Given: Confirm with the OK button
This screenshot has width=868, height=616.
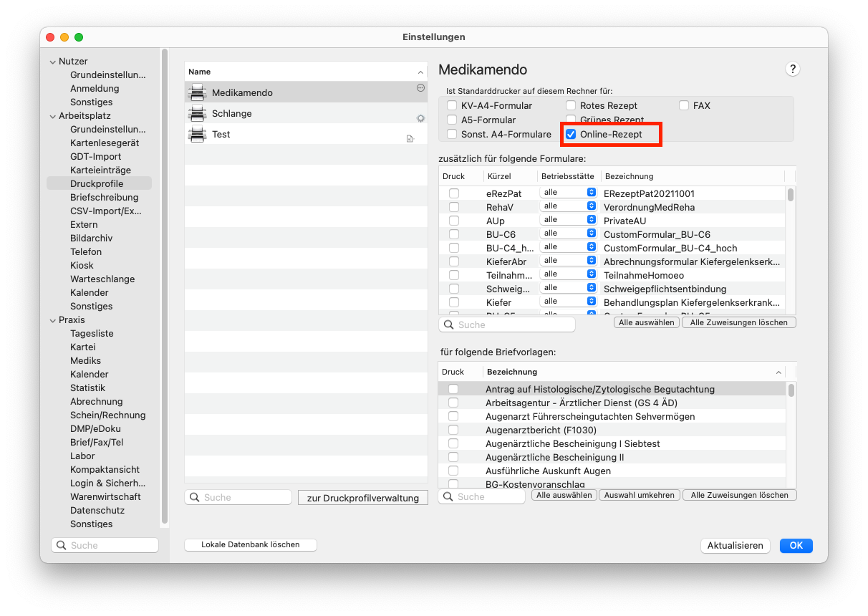Looking at the screenshot, I should (796, 545).
